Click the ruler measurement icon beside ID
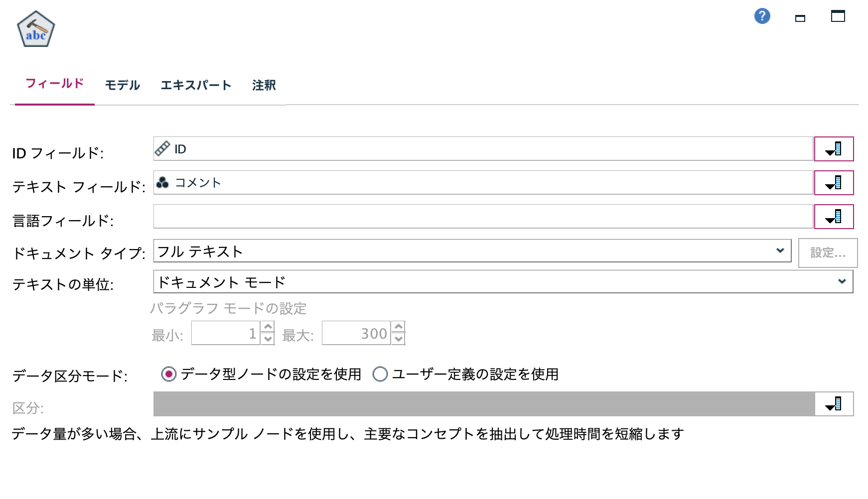The image size is (868, 499). [163, 148]
